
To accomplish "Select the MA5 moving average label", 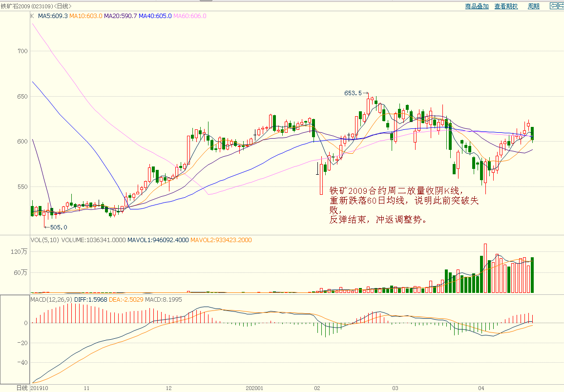I will coord(53,16).
